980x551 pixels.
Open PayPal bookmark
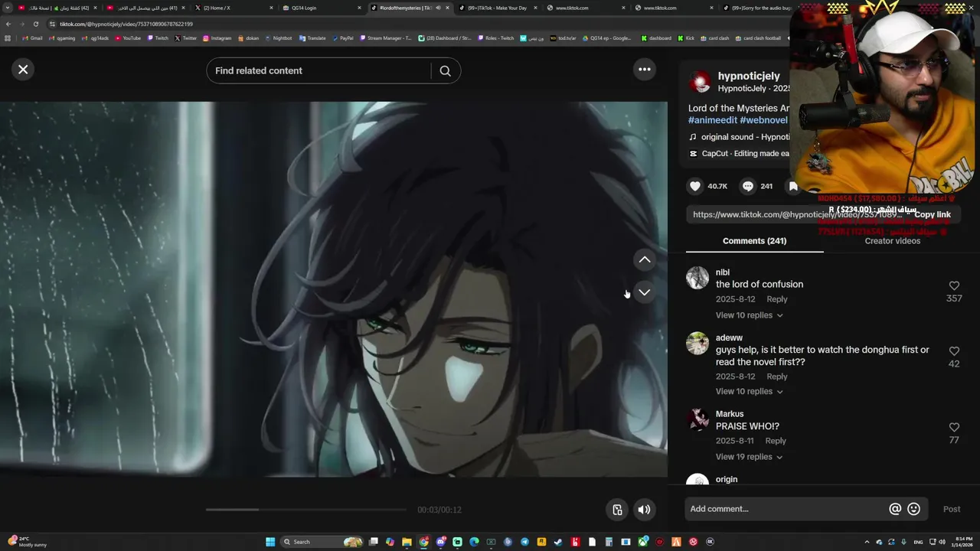[x=342, y=38]
